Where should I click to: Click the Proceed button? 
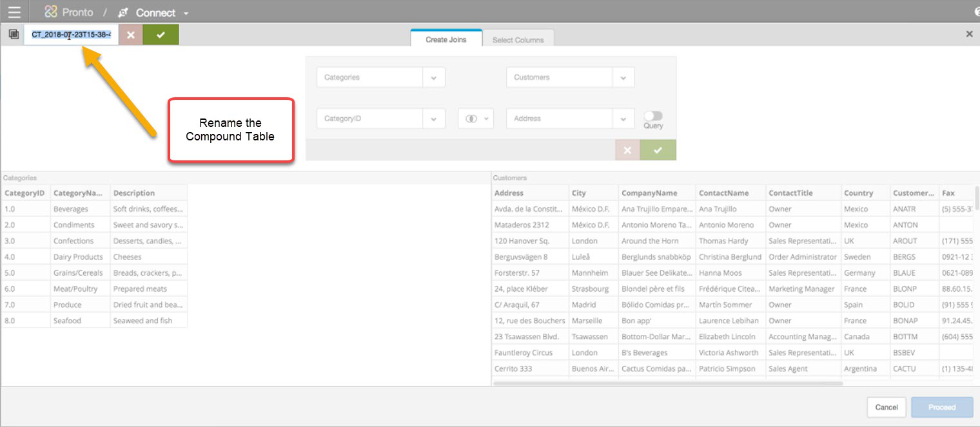941,407
